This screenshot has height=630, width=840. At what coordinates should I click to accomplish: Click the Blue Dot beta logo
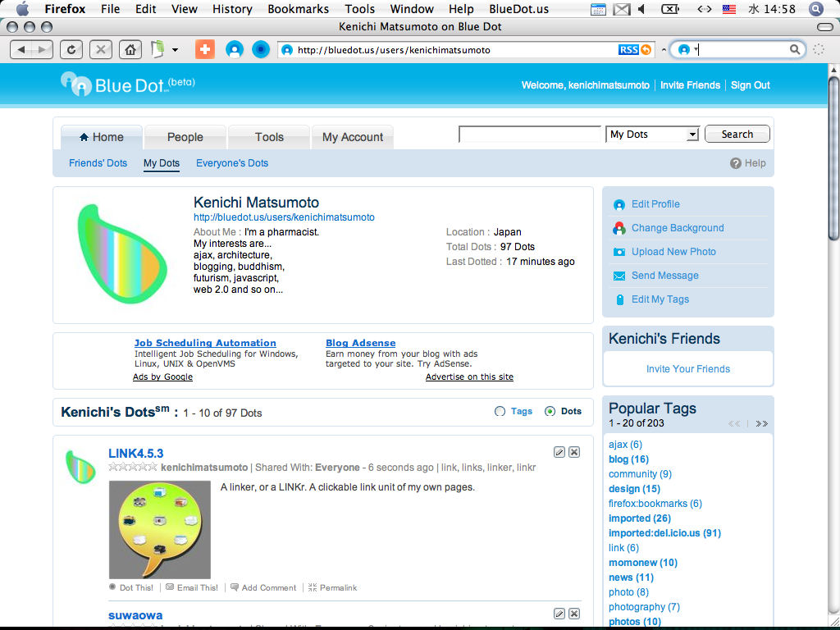tap(127, 84)
